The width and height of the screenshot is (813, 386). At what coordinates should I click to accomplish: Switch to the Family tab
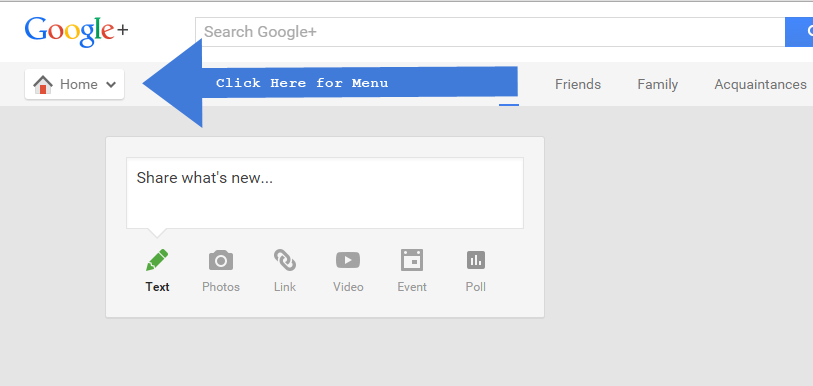pyautogui.click(x=657, y=84)
